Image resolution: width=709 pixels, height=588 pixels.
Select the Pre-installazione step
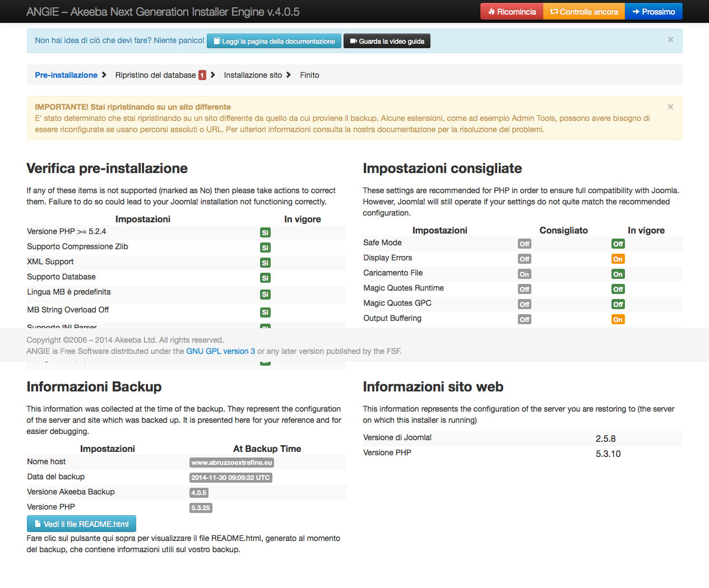tap(66, 75)
